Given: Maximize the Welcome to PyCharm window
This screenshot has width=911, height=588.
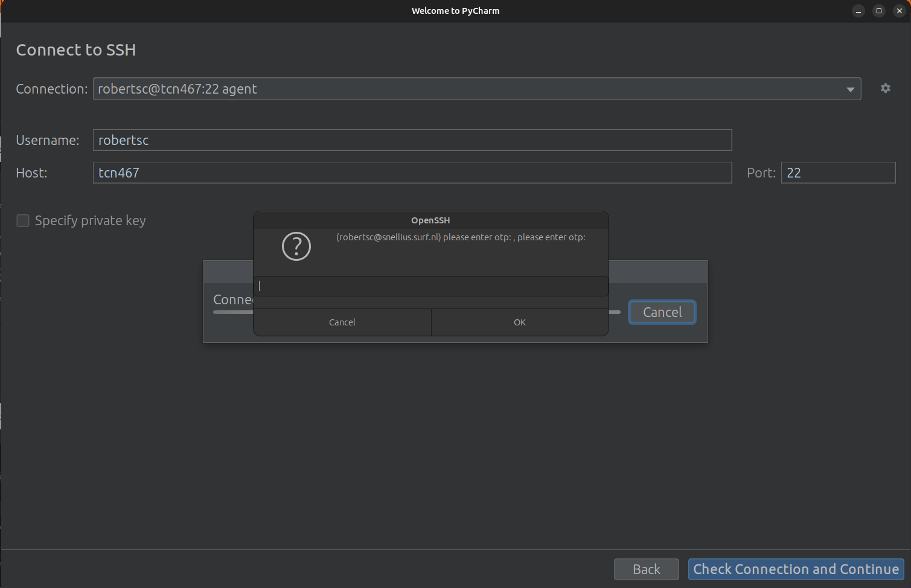Looking at the screenshot, I should click(x=879, y=11).
